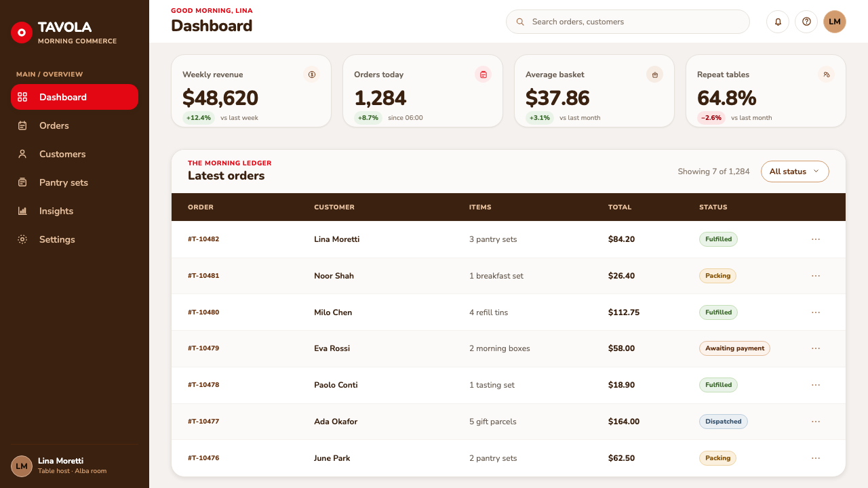Open Pantry sets in the sidebar
The width and height of the screenshot is (868, 488).
[x=75, y=182]
